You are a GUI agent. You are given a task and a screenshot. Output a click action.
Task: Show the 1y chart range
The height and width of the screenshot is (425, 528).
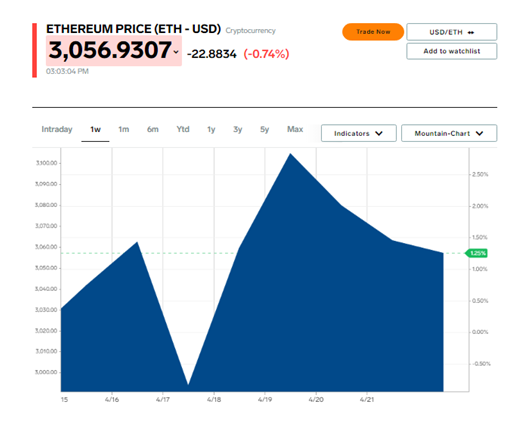coord(211,129)
